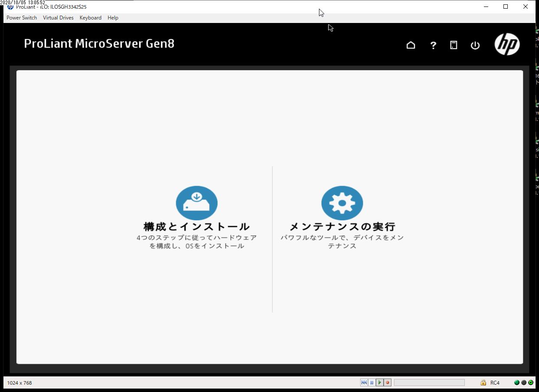Click the green power status indicator
The image size is (539, 392).
click(531, 382)
